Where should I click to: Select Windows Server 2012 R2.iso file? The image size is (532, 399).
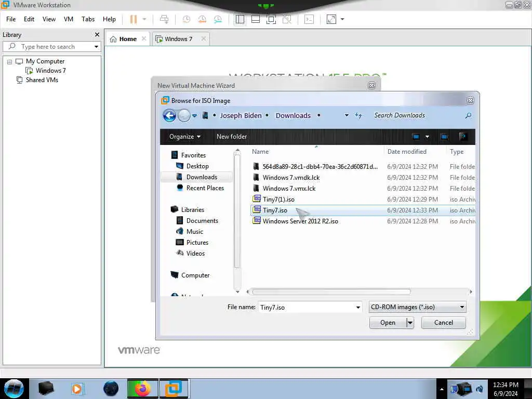(x=300, y=221)
